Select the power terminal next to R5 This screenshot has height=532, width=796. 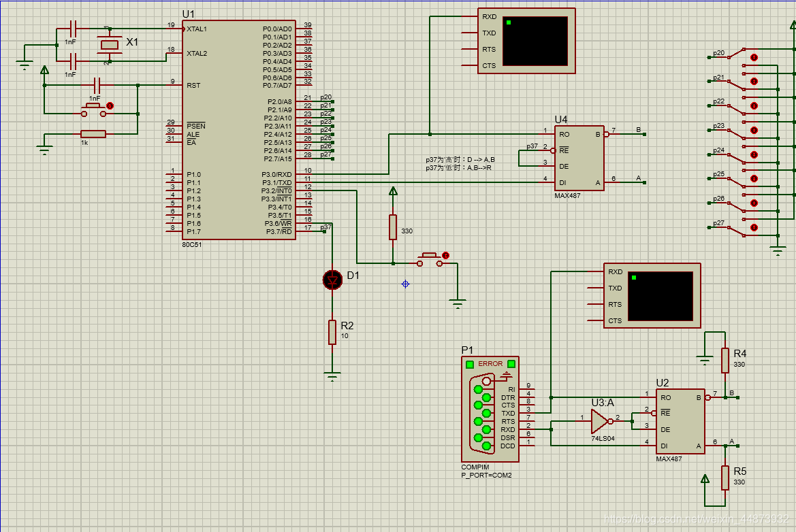coord(705,478)
